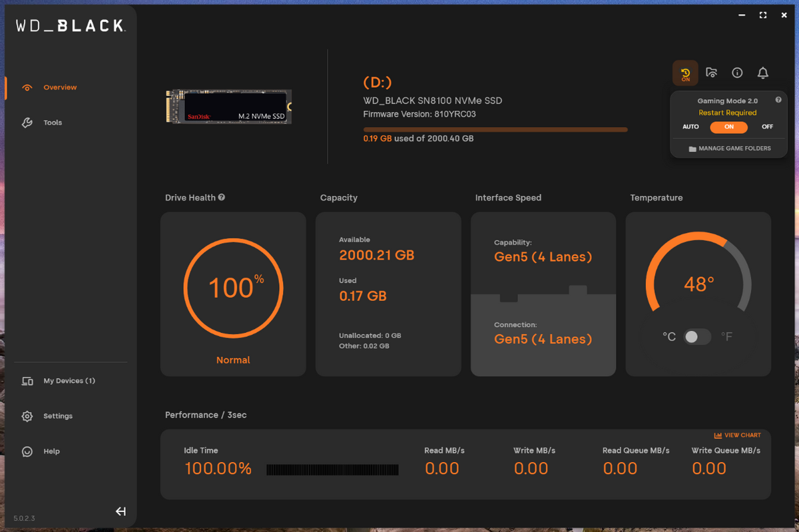Open the Settings menu item
Image resolution: width=799 pixels, height=532 pixels.
click(x=58, y=416)
